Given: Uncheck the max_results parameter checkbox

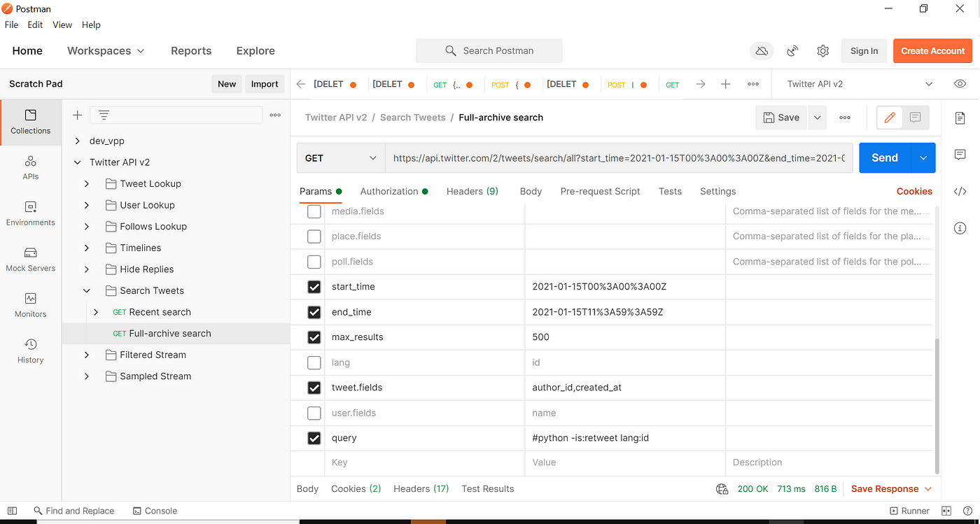Looking at the screenshot, I should click(x=314, y=337).
